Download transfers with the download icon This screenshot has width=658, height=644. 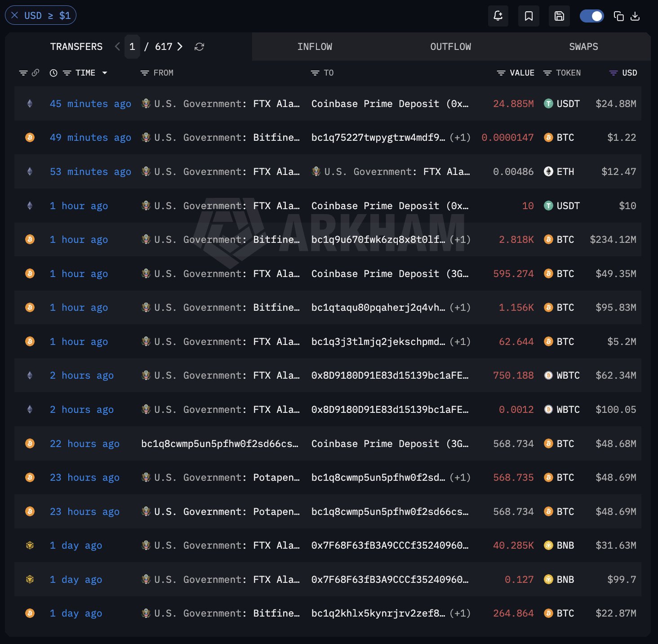click(x=635, y=16)
